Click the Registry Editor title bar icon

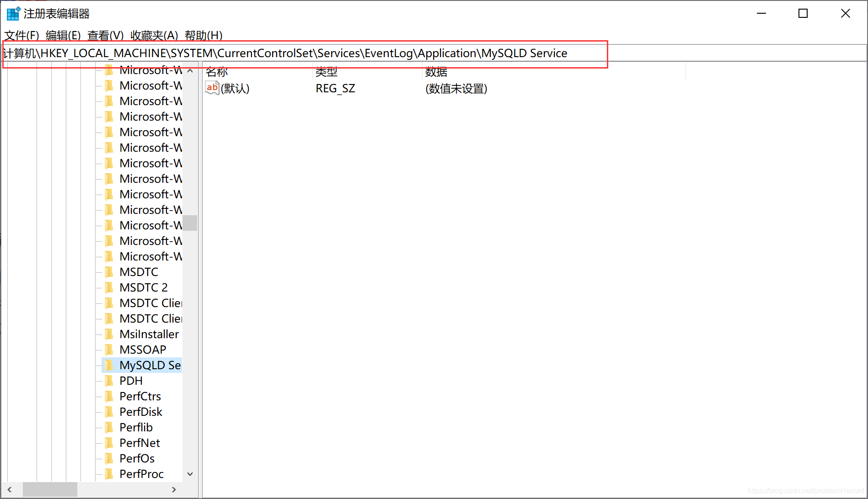[x=13, y=14]
